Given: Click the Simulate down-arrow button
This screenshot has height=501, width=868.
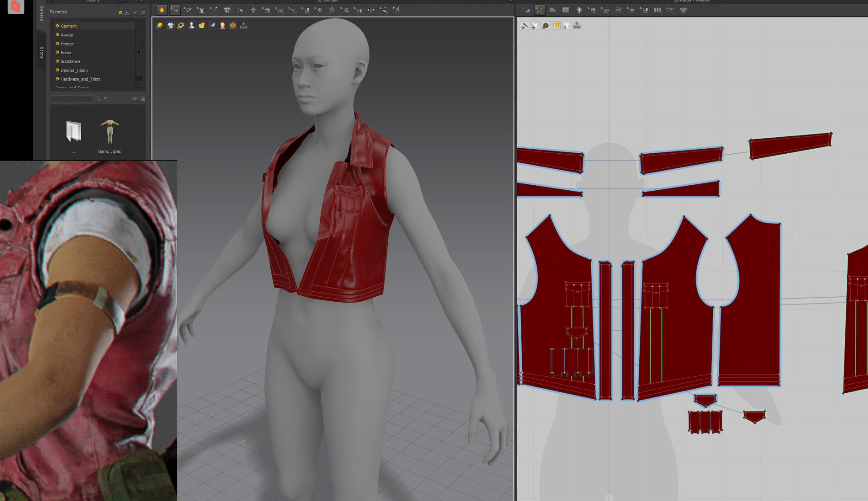Looking at the screenshot, I should (x=162, y=10).
